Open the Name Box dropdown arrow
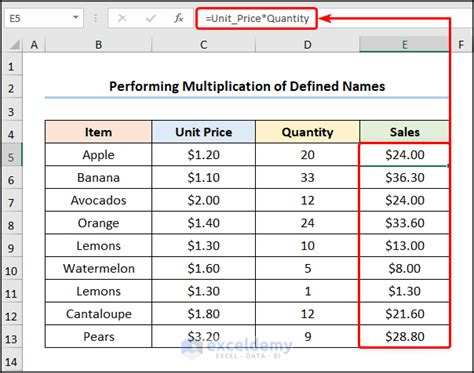Viewport: 474px width, 373px height. (76, 18)
